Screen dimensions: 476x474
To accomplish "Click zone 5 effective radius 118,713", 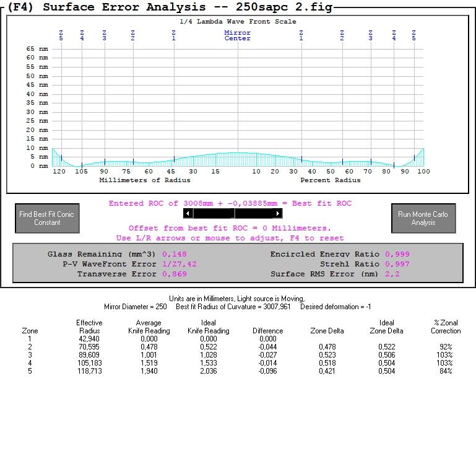I will tap(90, 371).
